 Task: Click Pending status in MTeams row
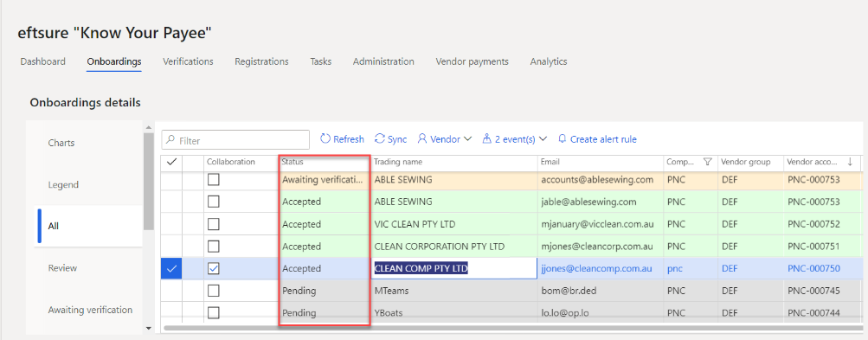(x=324, y=291)
